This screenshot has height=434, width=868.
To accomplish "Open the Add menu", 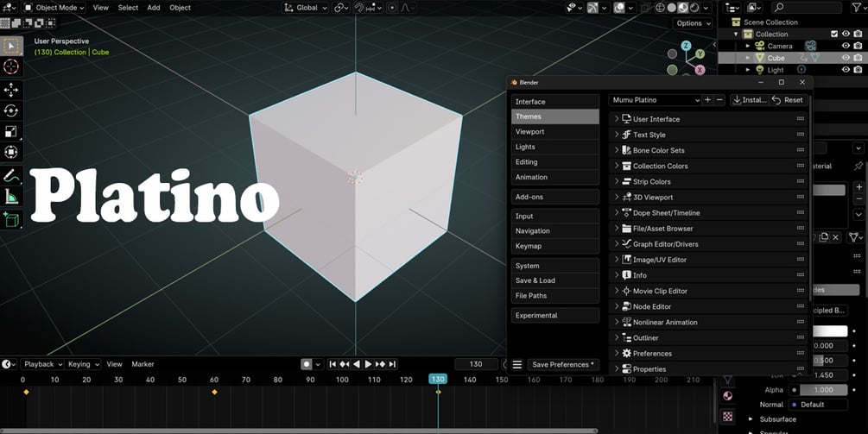I will point(154,8).
